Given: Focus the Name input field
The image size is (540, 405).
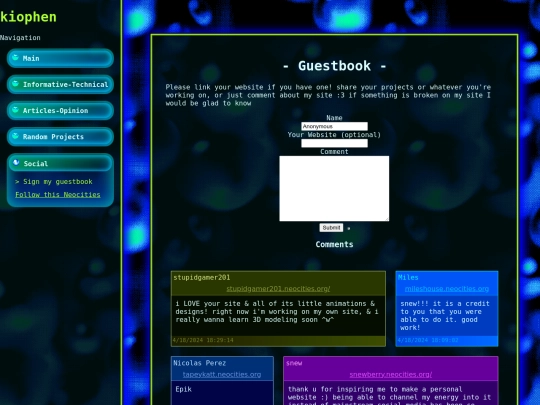Looking at the screenshot, I should tap(334, 126).
